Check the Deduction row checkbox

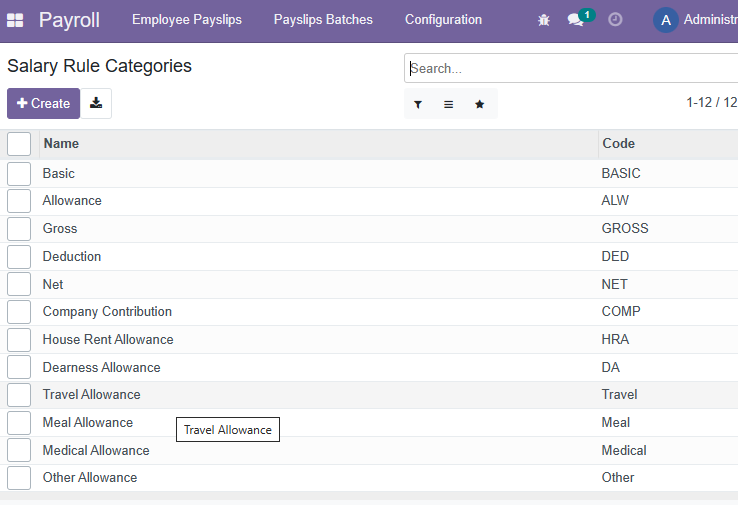click(x=19, y=257)
